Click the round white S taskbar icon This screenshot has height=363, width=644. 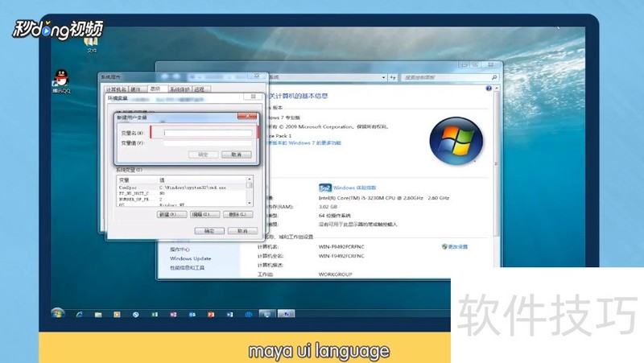(x=135, y=315)
